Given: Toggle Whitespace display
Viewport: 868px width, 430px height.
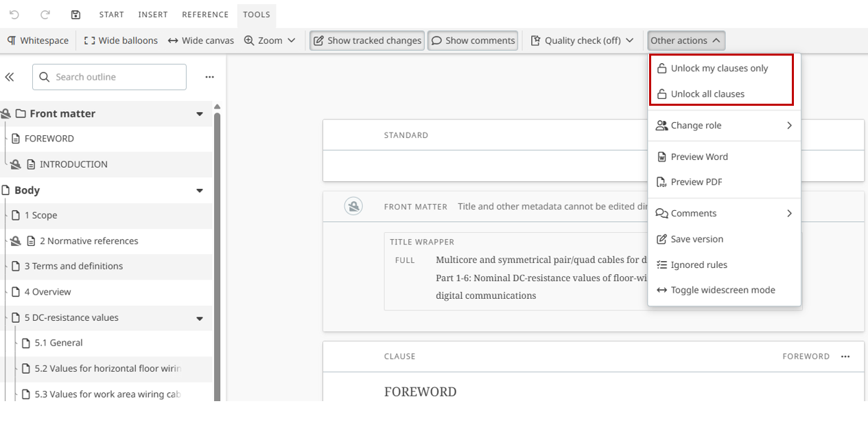Looking at the screenshot, I should (38, 41).
